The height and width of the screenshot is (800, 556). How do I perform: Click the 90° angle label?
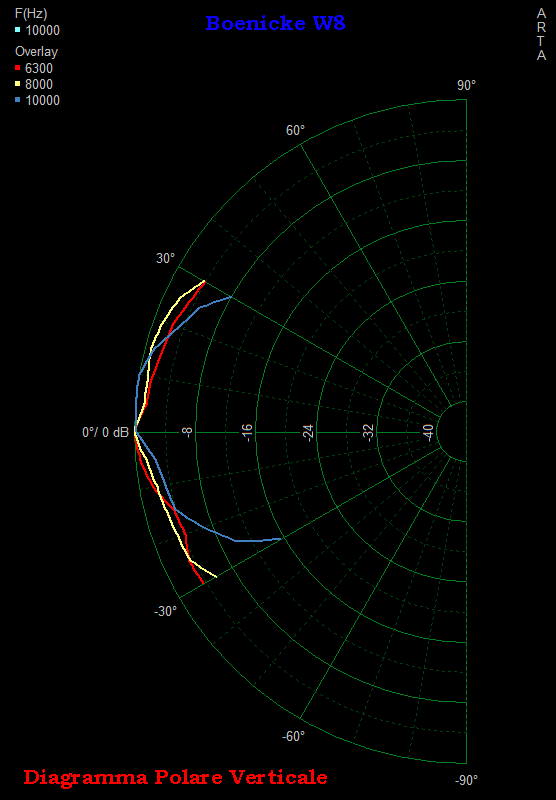pos(466,85)
